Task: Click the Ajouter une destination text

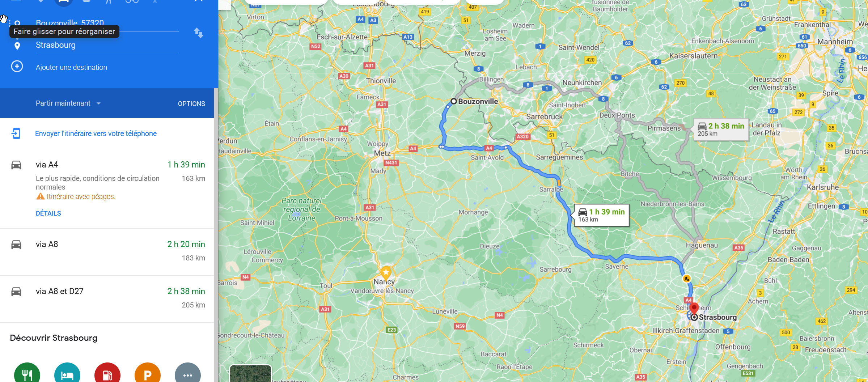Action: (71, 67)
